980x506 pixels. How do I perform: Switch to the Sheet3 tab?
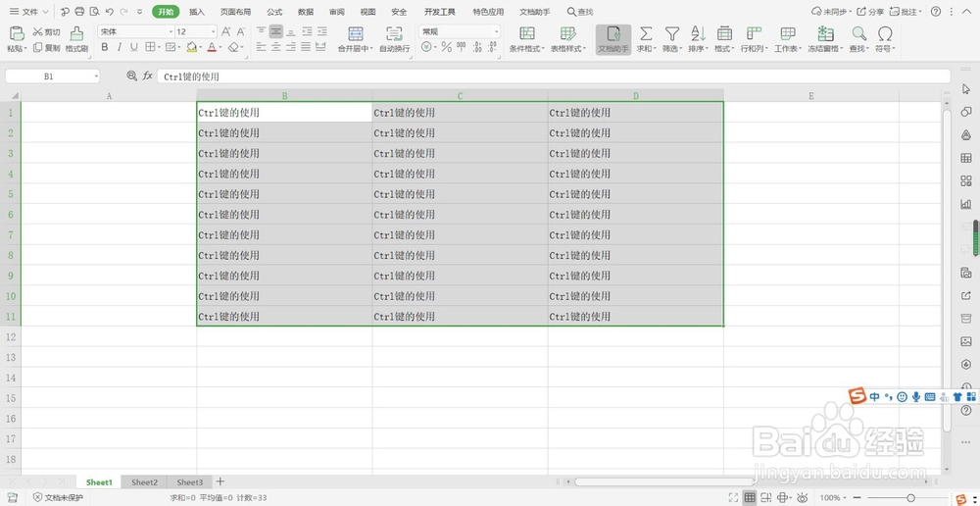coord(189,482)
